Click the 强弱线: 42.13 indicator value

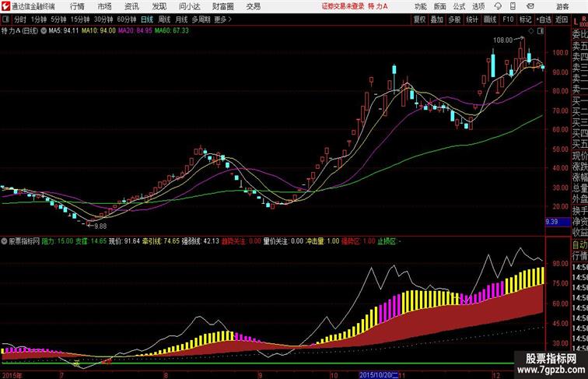[x=200, y=241]
